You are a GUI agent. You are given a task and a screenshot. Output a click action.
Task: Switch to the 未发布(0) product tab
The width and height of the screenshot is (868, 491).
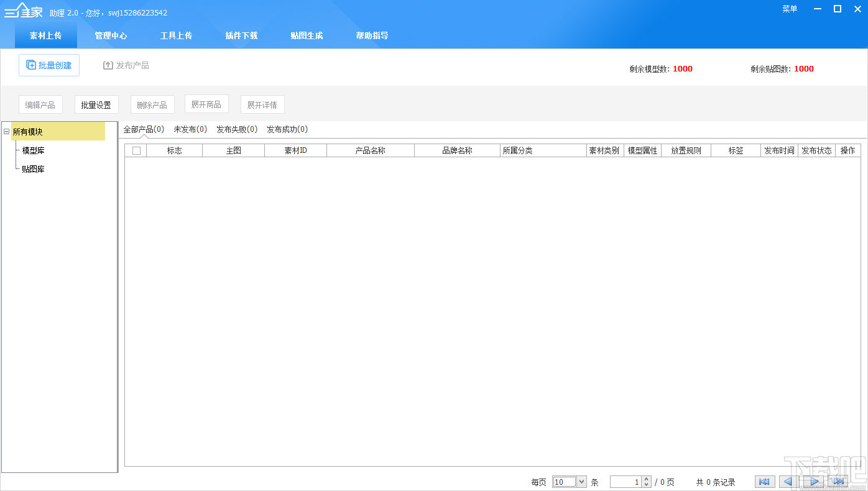pyautogui.click(x=190, y=129)
